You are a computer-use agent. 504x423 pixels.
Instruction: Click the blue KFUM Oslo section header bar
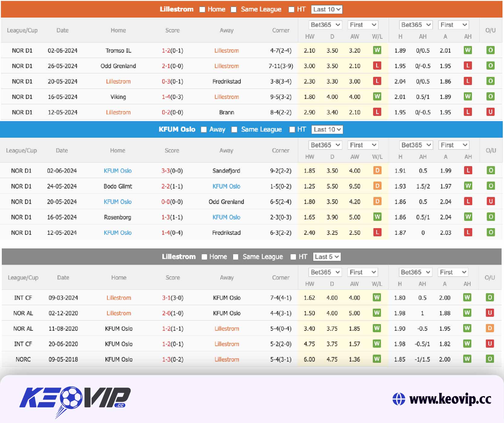tap(91, 130)
